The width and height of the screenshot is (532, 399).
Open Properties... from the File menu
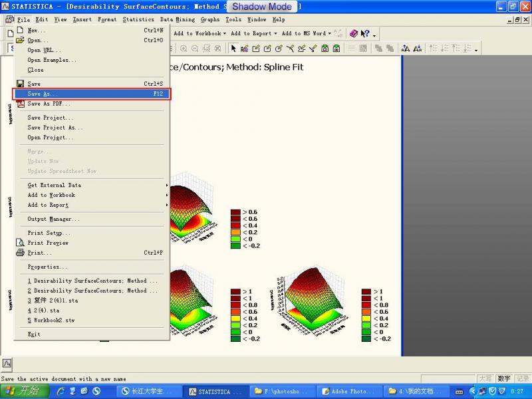pos(92,267)
